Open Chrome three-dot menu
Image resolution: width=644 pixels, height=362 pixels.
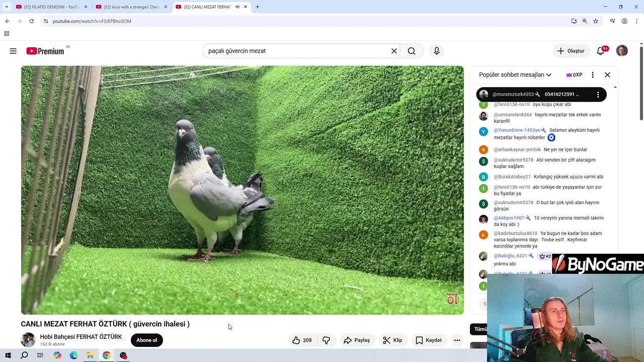coord(637,21)
